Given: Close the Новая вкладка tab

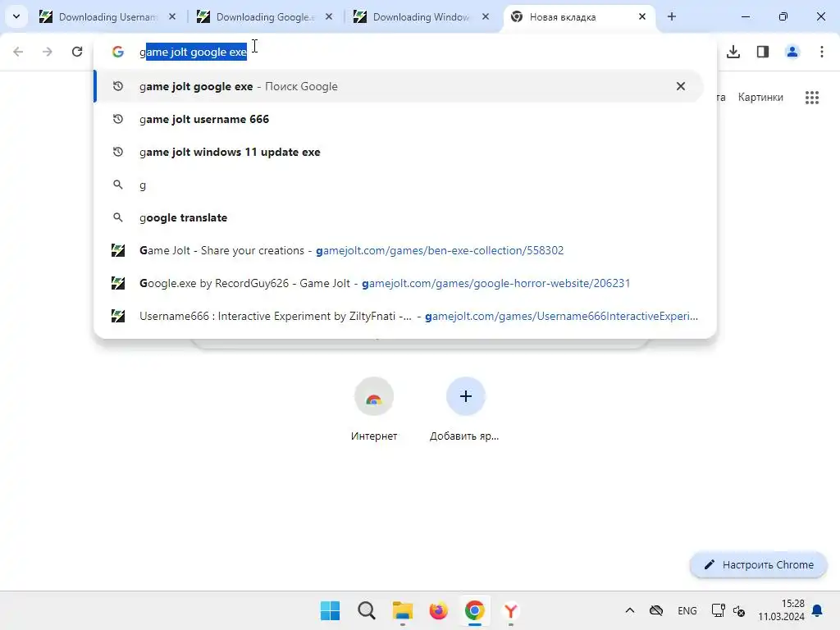Looking at the screenshot, I should click(x=642, y=17).
